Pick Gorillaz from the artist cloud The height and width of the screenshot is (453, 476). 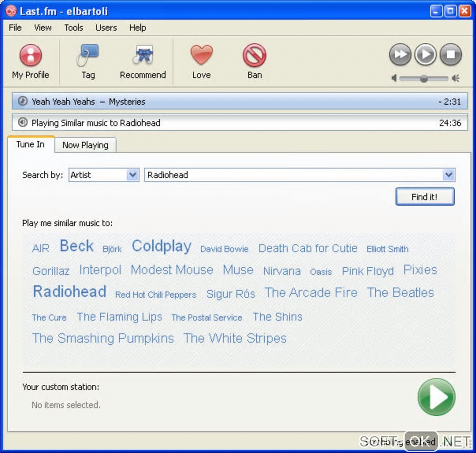click(x=51, y=271)
